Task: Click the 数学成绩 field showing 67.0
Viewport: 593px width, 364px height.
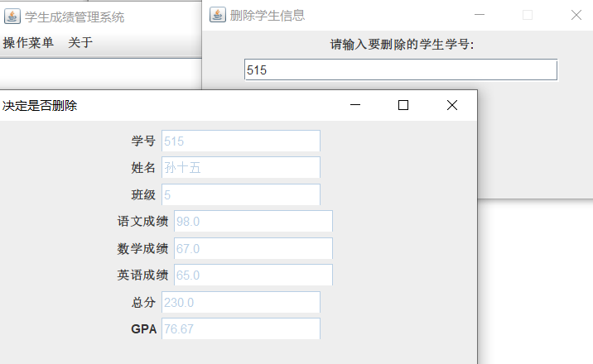Action: point(253,248)
